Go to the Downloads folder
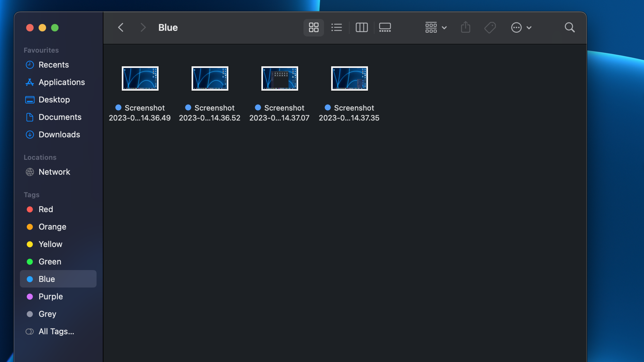This screenshot has width=644, height=362. 59,135
